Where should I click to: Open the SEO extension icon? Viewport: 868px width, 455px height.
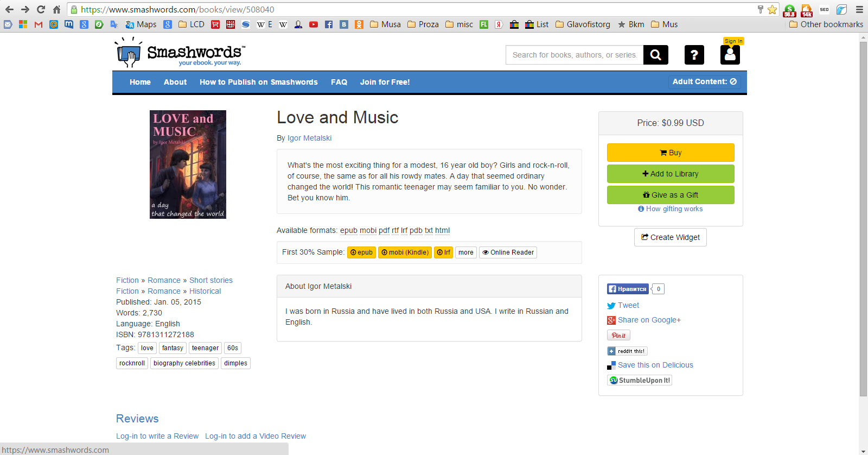coord(824,9)
